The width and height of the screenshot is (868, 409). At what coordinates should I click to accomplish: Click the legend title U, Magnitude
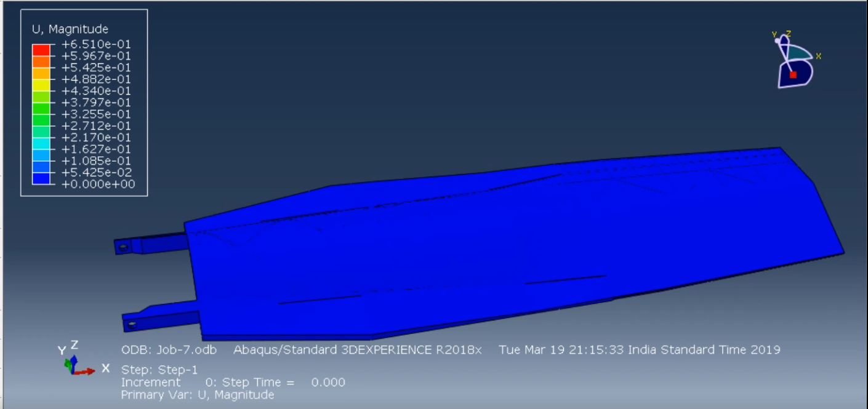[x=70, y=29]
